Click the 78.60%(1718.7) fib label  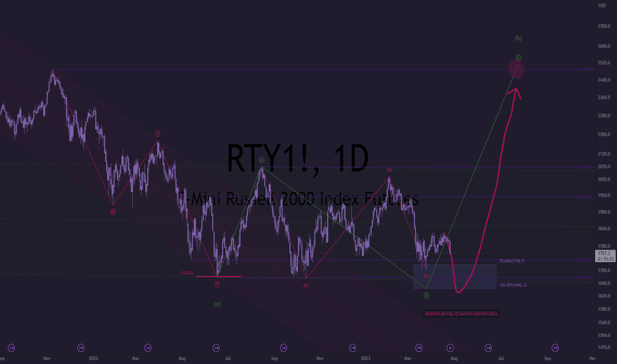click(x=512, y=261)
